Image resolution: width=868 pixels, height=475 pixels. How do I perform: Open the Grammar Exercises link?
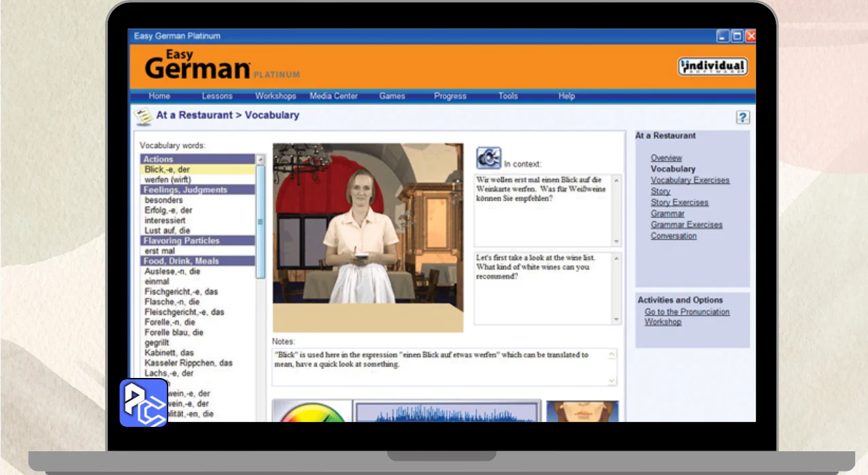687,225
